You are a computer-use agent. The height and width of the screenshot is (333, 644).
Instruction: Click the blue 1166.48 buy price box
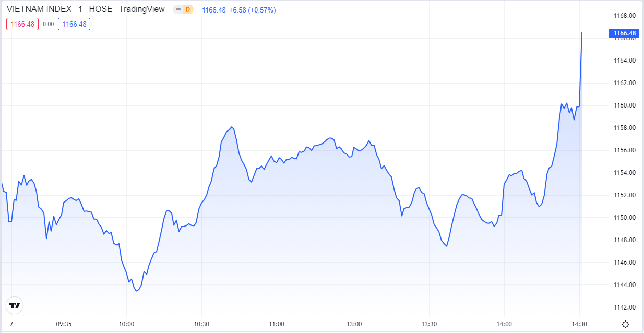click(x=74, y=24)
